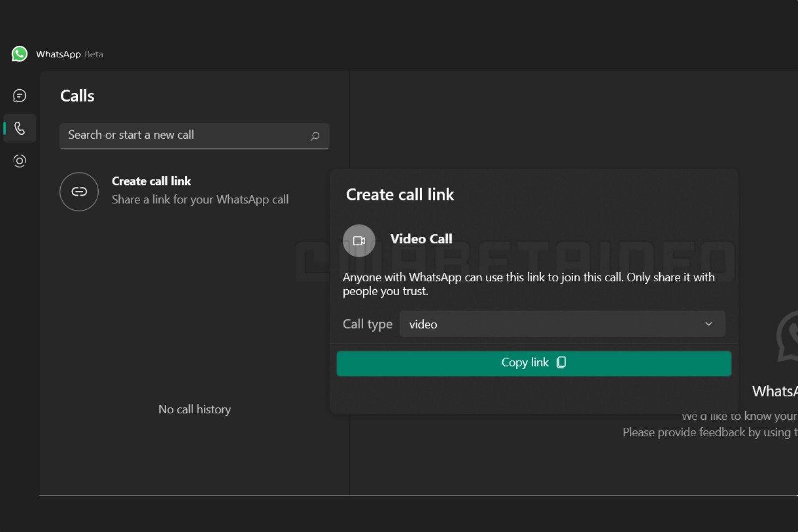Click the video camera icon in dialog
The height and width of the screenshot is (532, 798).
click(x=359, y=241)
